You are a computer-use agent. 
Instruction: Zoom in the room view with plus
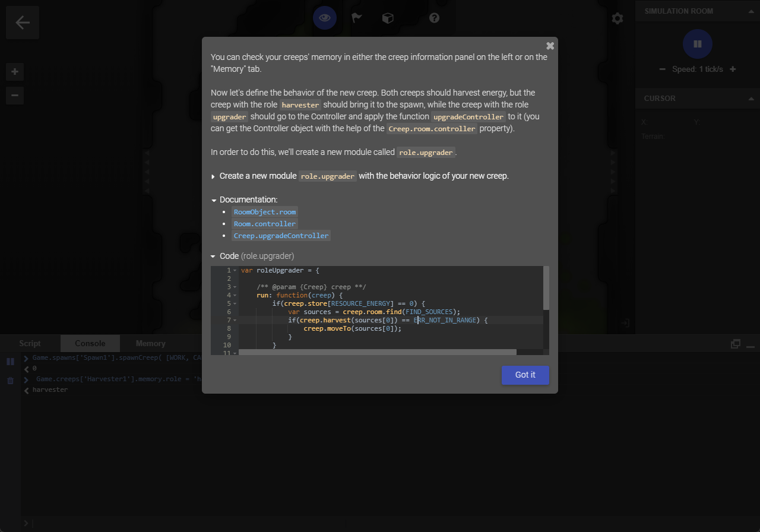point(15,72)
